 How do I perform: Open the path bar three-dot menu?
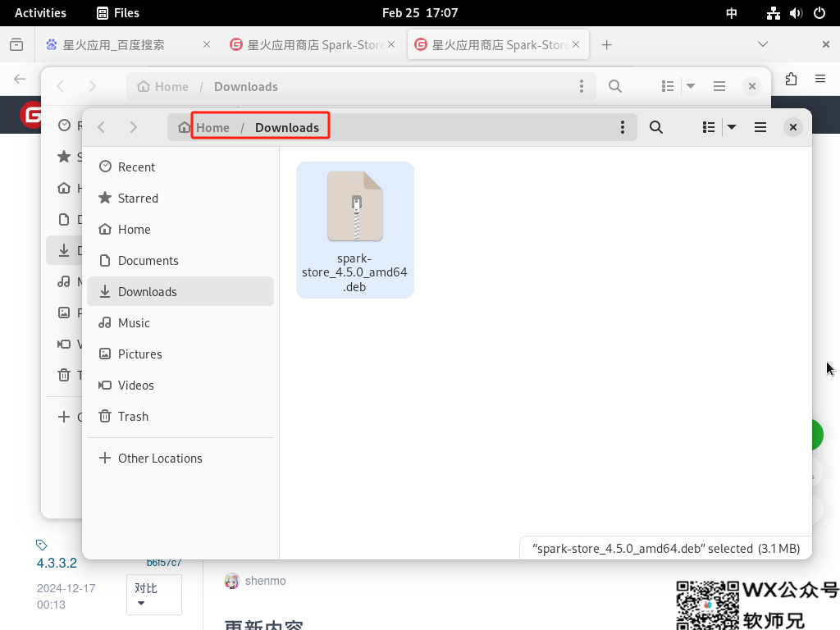click(x=623, y=127)
